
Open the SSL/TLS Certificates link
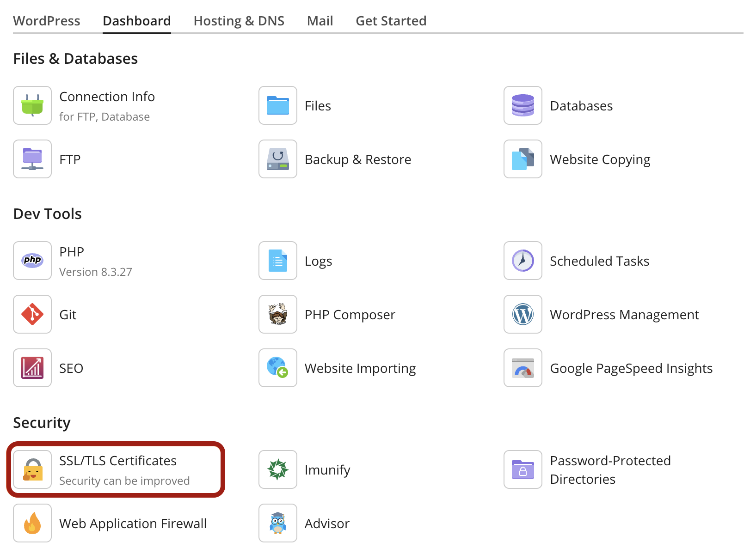tap(118, 461)
